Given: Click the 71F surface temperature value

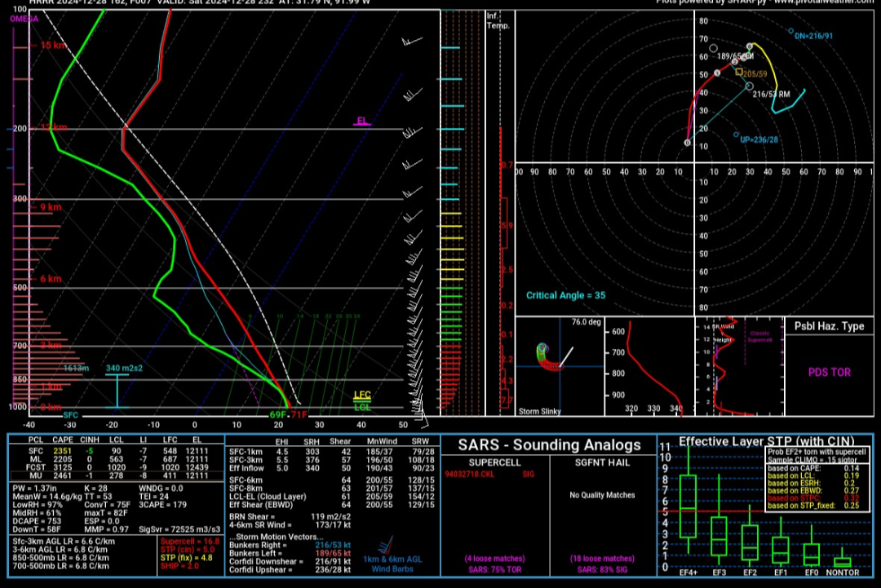Looking at the screenshot, I should (x=299, y=414).
